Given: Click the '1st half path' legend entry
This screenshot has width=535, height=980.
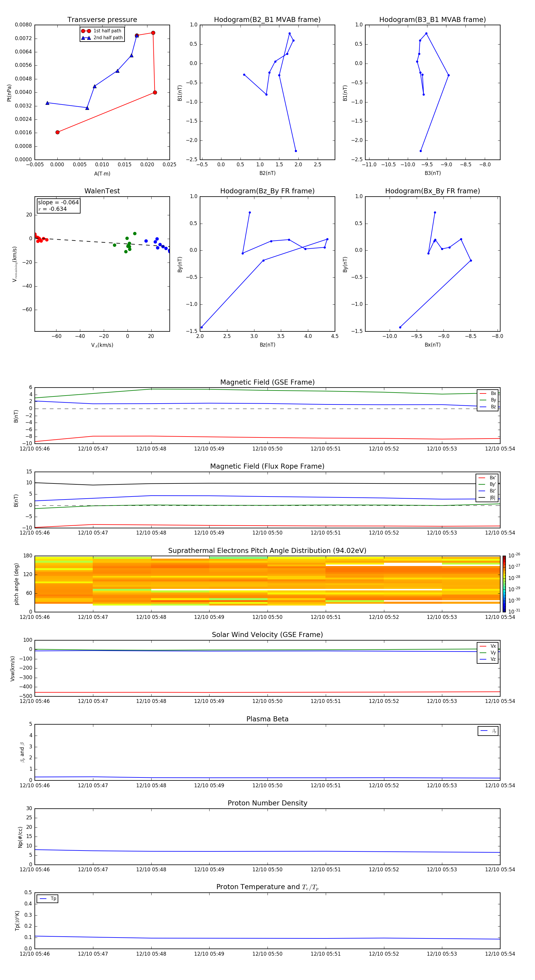Looking at the screenshot, I should [x=101, y=31].
